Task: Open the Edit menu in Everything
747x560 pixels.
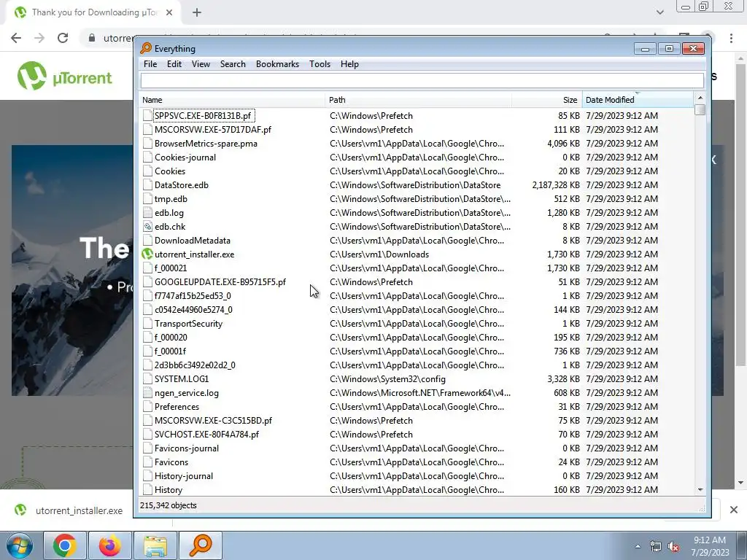Action: pyautogui.click(x=174, y=64)
